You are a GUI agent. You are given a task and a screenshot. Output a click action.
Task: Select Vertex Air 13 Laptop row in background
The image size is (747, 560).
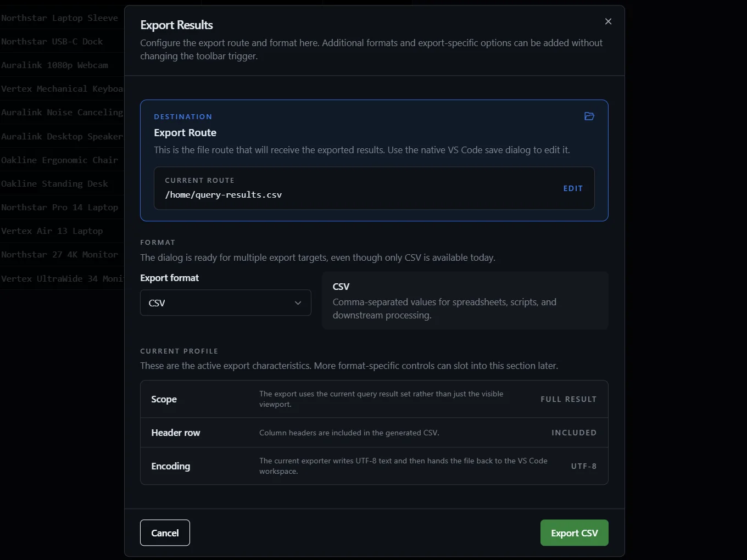(x=62, y=231)
